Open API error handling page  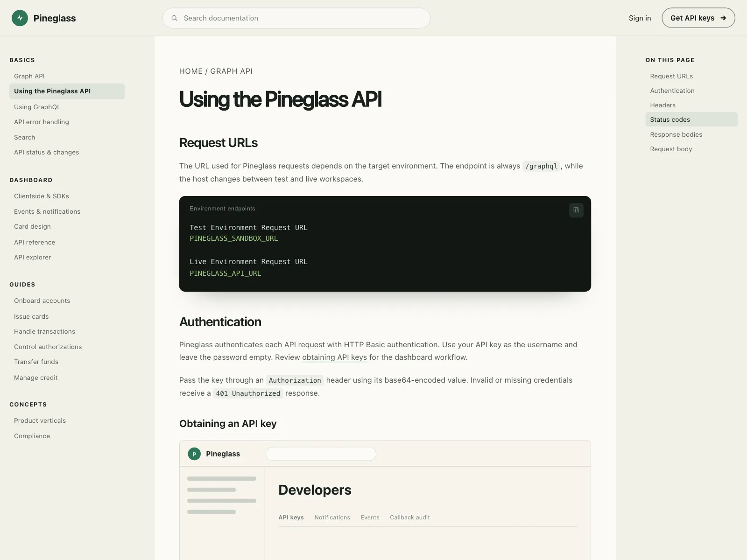click(42, 122)
